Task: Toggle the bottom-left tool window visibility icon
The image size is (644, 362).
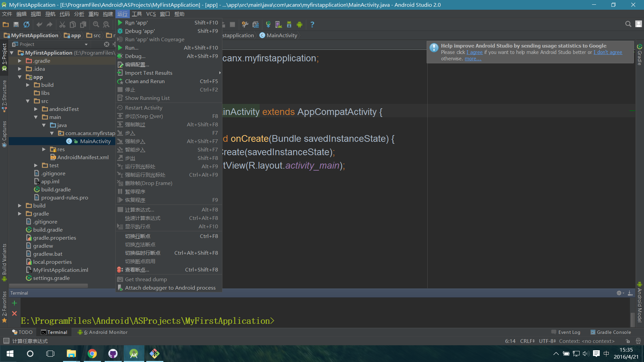Action: (6, 341)
